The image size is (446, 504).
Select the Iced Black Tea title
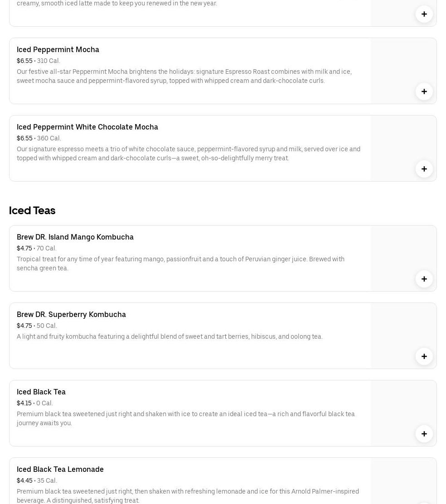(x=41, y=392)
